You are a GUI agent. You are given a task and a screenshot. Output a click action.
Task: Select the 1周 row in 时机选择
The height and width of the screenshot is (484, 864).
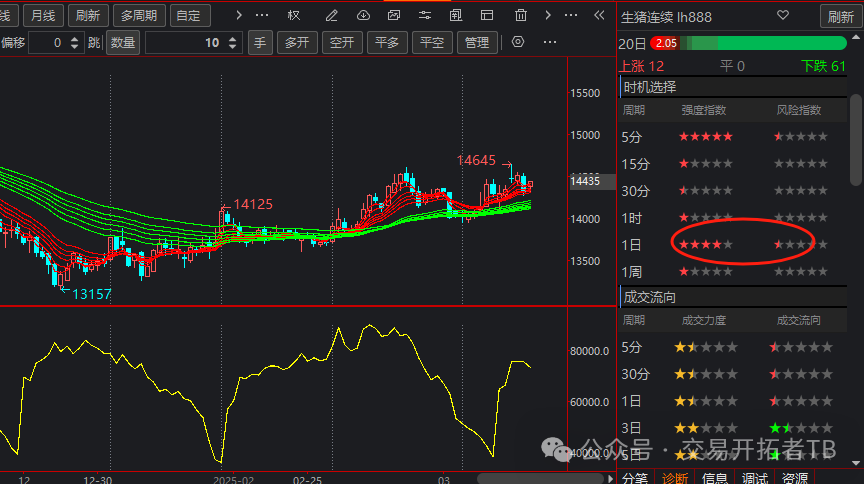pyautogui.click(x=732, y=272)
